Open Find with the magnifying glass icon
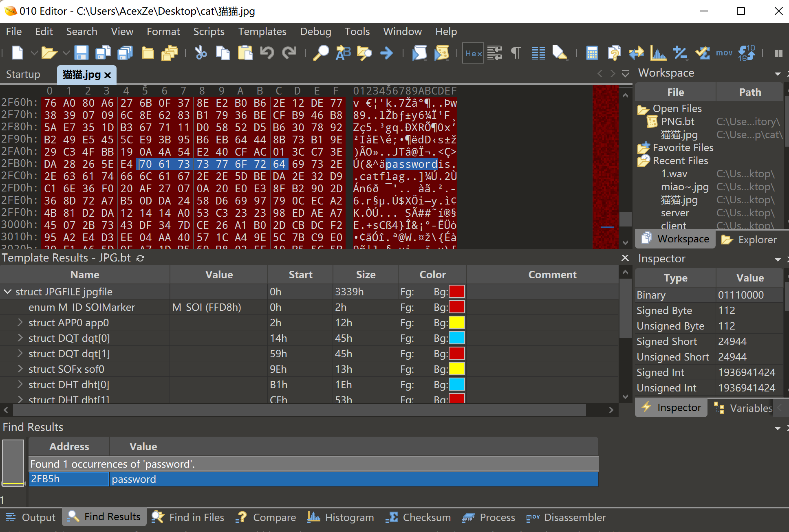Viewport: 789px width, 532px height. [321, 53]
